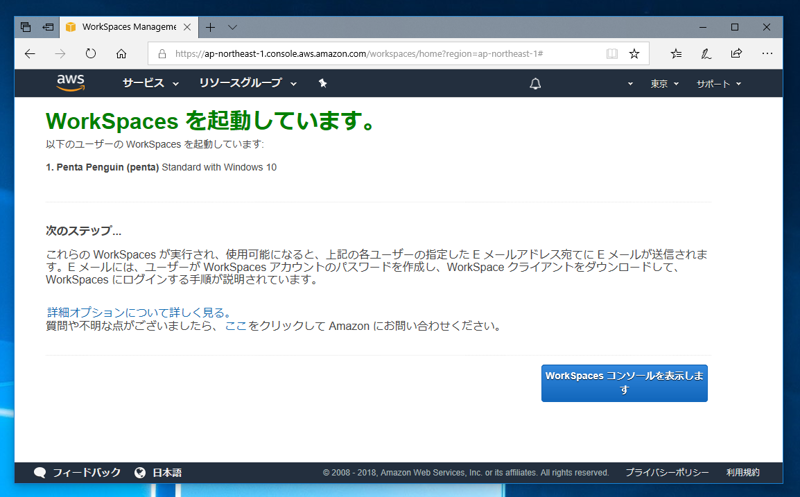Open 利用規約 link
Viewport: 800px width, 497px height.
point(743,473)
